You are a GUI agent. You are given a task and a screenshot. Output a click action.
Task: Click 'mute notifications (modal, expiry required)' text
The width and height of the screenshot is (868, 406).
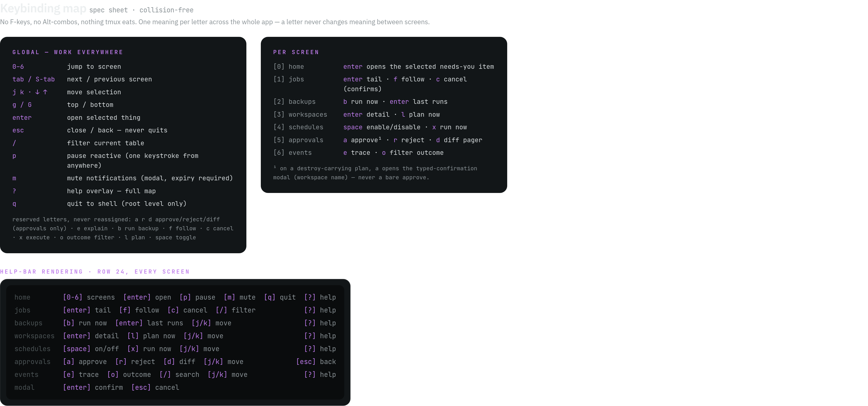point(150,178)
